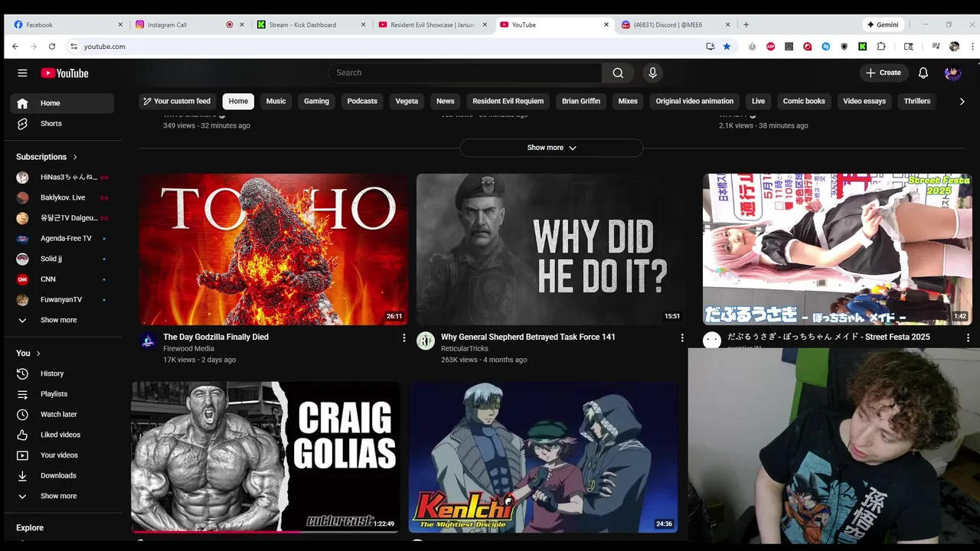
Task: Open the Shazam extension icon
Action: pyautogui.click(x=825, y=47)
